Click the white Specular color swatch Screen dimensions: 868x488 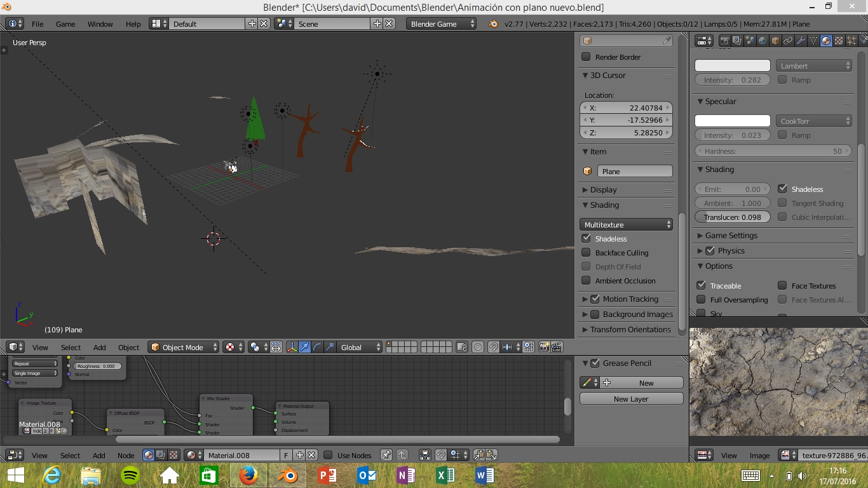[x=732, y=121]
